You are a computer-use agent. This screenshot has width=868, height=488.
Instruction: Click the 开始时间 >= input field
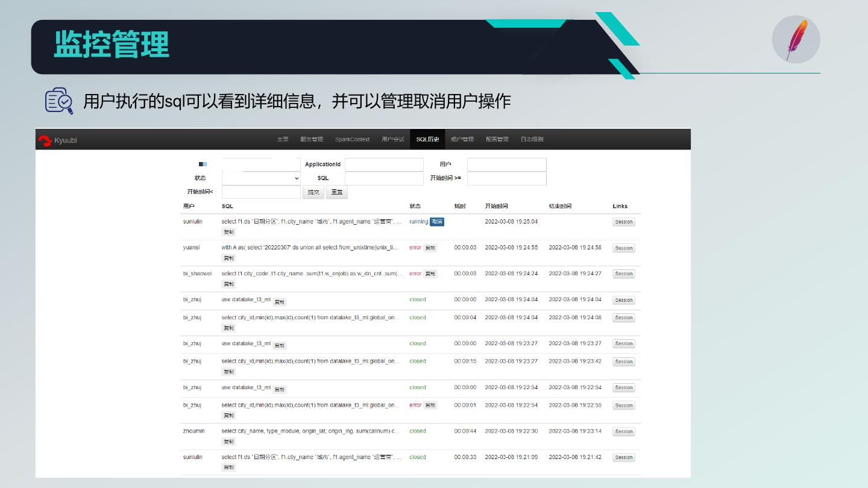tap(506, 178)
